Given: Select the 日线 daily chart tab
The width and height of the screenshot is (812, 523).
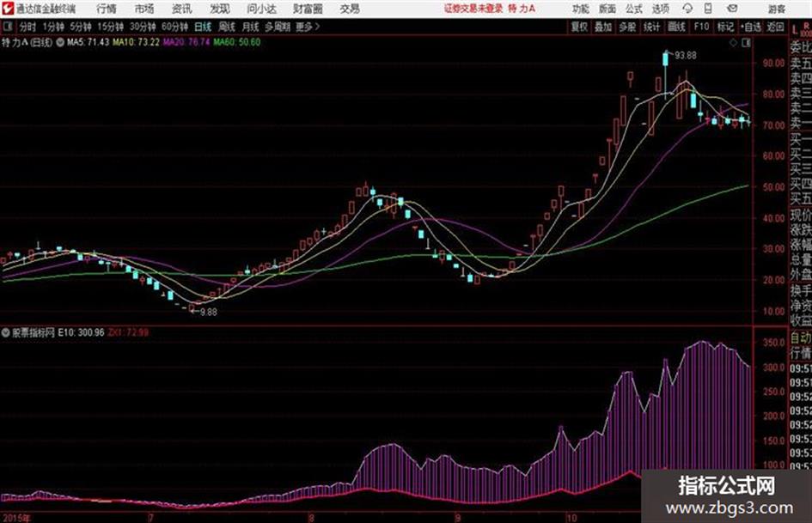Looking at the screenshot, I should tap(203, 27).
